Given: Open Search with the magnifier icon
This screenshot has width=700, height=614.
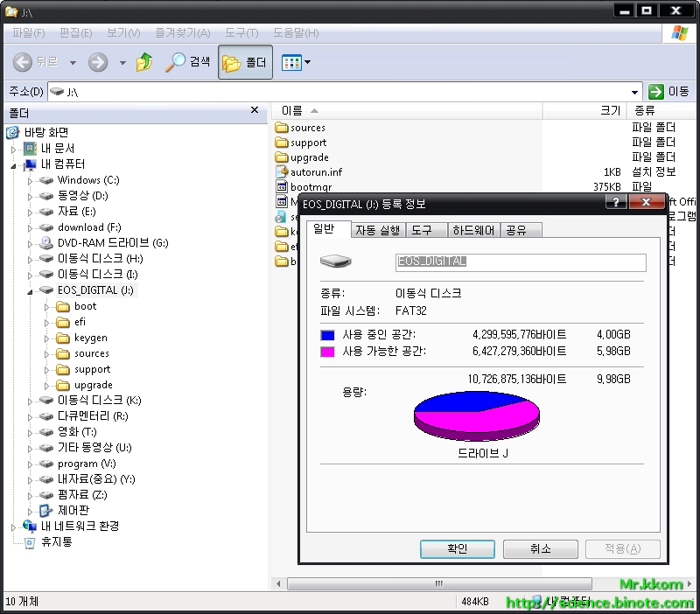Looking at the screenshot, I should point(176,62).
